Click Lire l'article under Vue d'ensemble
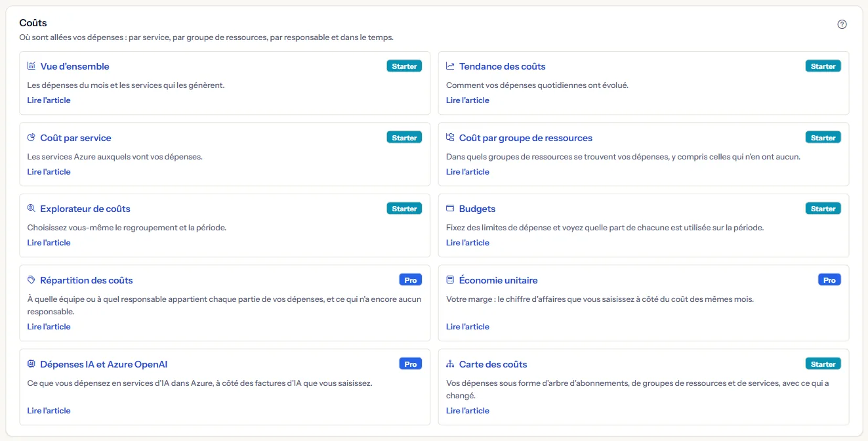This screenshot has width=868, height=441. click(49, 100)
